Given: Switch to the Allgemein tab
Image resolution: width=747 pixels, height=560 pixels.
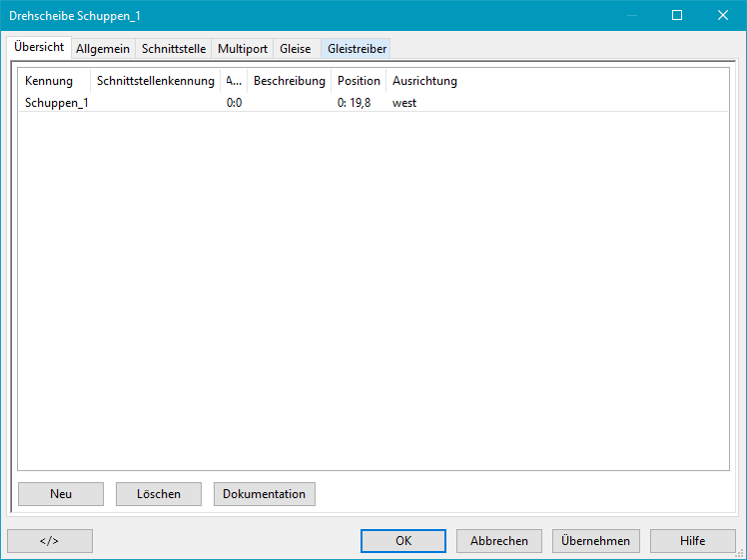Looking at the screenshot, I should point(103,48).
